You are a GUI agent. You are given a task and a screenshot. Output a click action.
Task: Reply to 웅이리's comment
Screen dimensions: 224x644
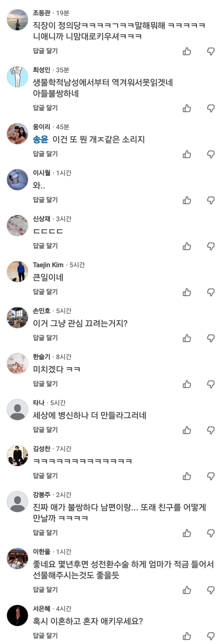pos(45,154)
